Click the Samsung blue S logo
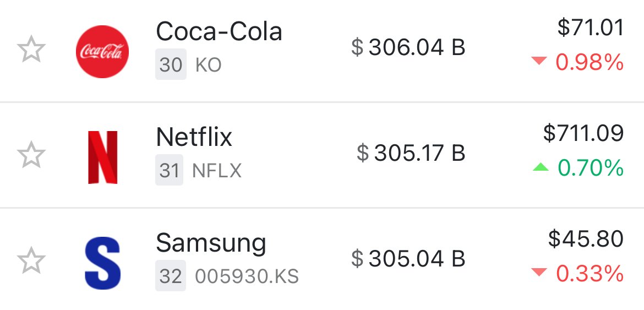This screenshot has width=644, height=310. click(103, 262)
